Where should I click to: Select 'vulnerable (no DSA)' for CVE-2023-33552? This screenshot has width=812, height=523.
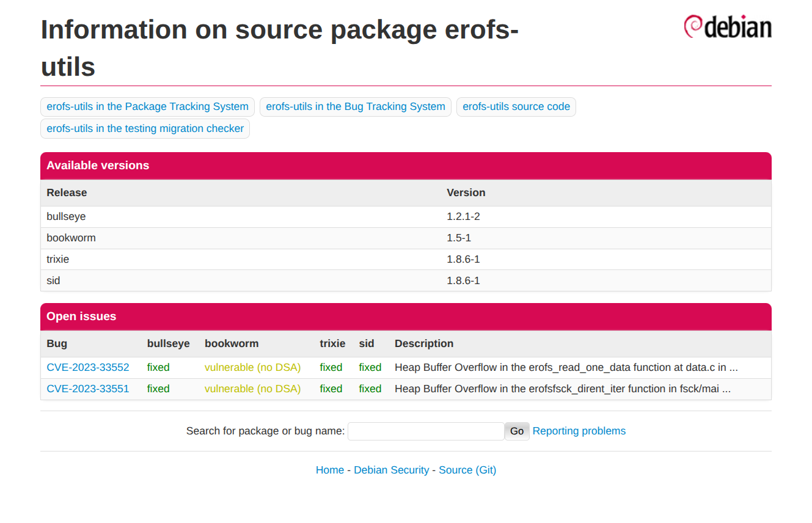(253, 368)
